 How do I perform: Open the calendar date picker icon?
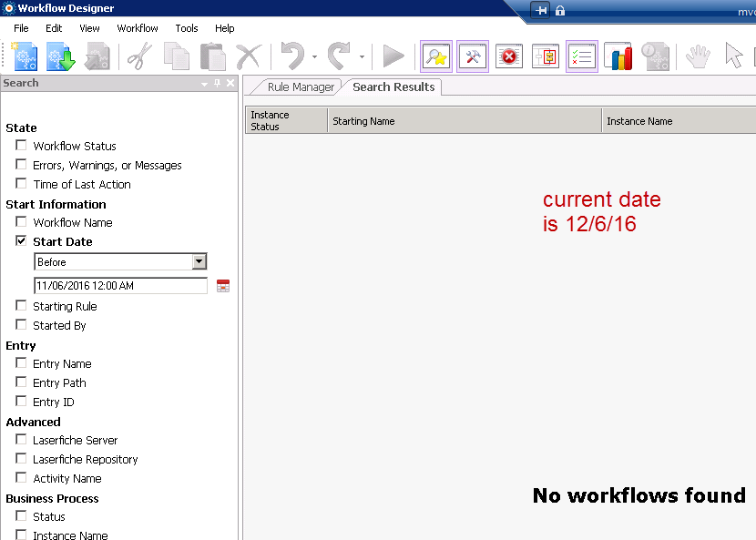[x=223, y=286]
